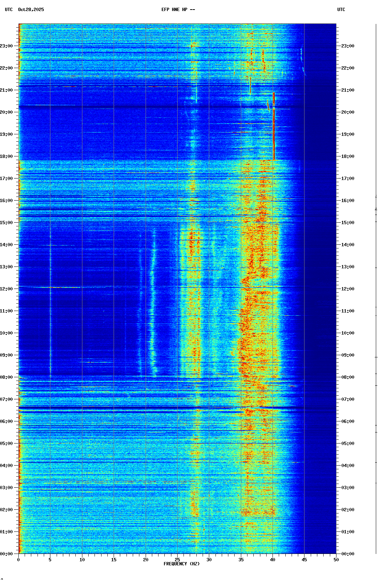Image resolution: width=392 pixels, height=583 pixels.
Task: Click the 04:00 label on left time axis
Action: pos(7,466)
